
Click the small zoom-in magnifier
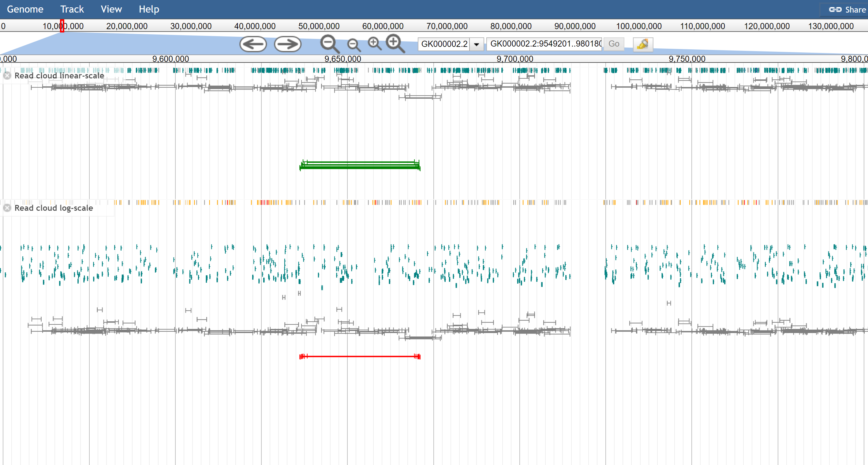(x=374, y=43)
